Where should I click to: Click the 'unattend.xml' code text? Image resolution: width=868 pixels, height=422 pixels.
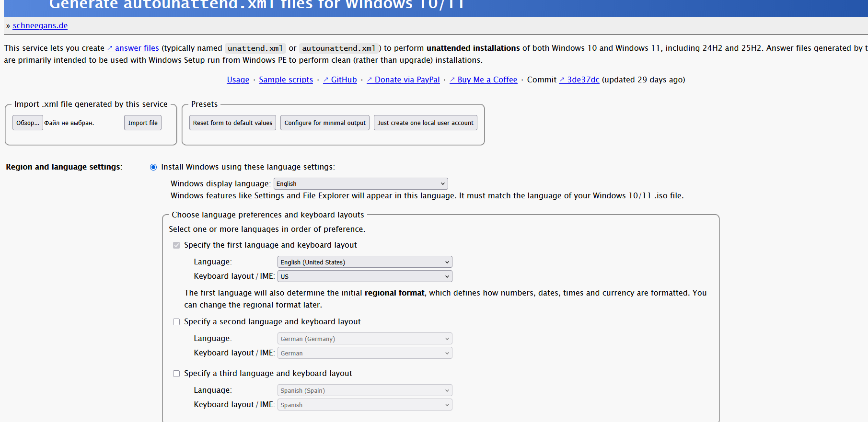click(255, 48)
